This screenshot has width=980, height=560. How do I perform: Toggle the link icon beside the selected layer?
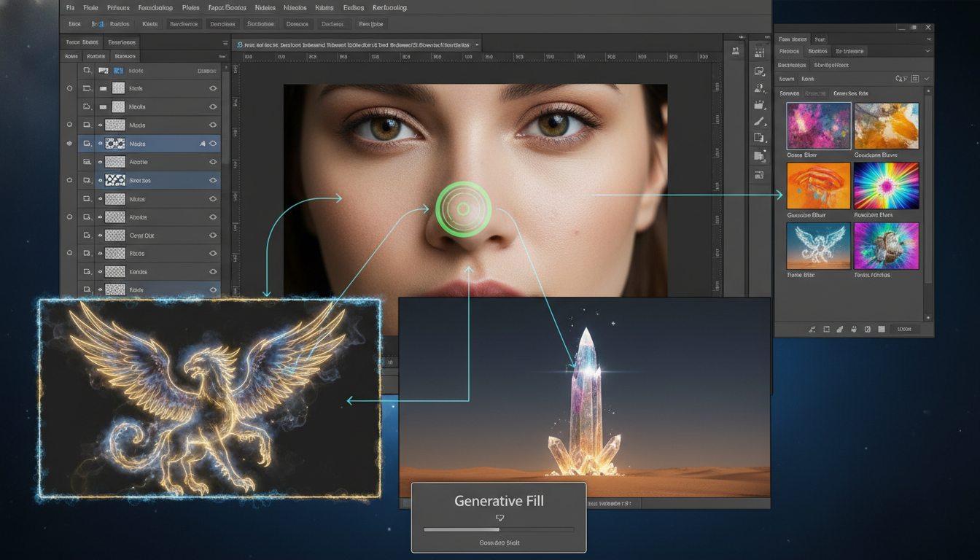[202, 144]
